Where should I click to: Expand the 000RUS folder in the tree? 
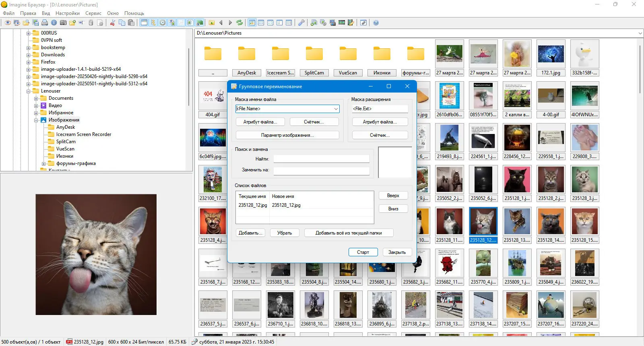point(29,33)
